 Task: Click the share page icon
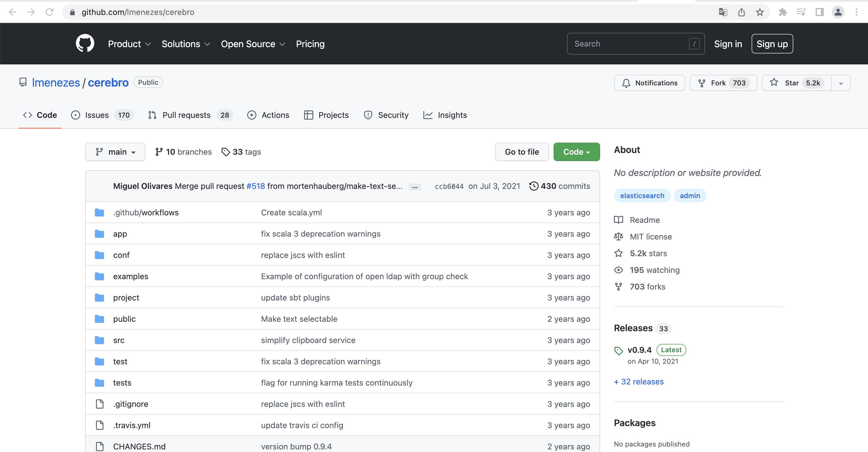point(741,12)
